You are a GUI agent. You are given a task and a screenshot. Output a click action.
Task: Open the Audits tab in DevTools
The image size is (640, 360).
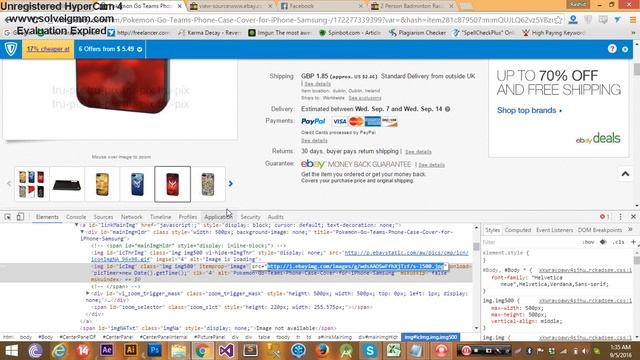point(276,217)
